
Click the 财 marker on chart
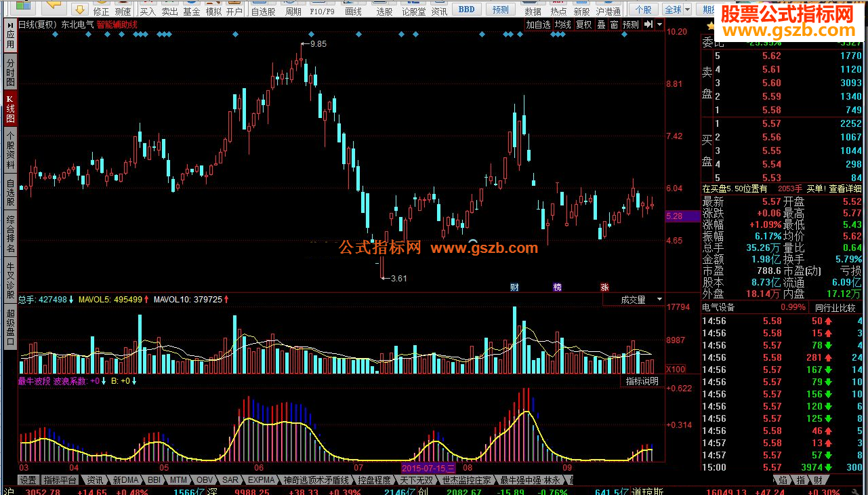coord(514,288)
